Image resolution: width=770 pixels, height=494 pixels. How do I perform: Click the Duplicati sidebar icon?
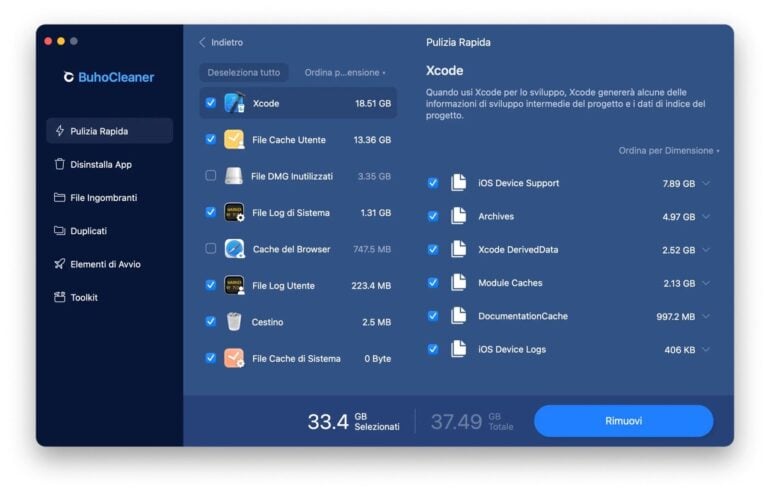(x=59, y=230)
